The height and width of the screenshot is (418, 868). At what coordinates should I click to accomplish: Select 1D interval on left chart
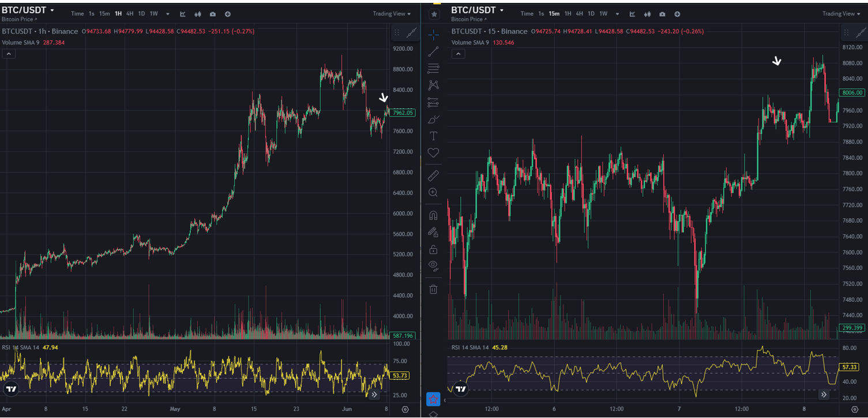pos(141,14)
